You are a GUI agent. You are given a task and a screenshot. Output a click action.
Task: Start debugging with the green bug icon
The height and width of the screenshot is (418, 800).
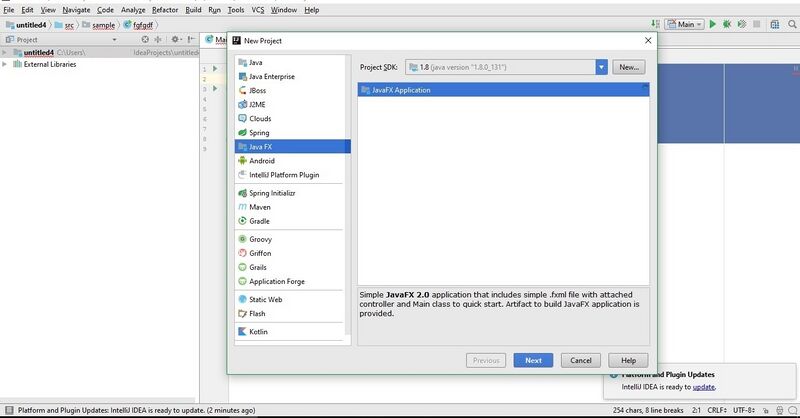point(727,24)
